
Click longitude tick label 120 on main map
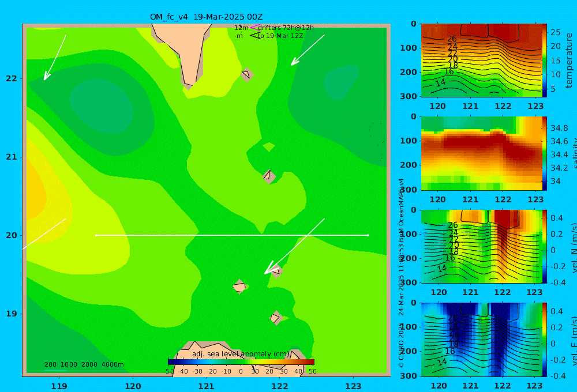tap(133, 386)
